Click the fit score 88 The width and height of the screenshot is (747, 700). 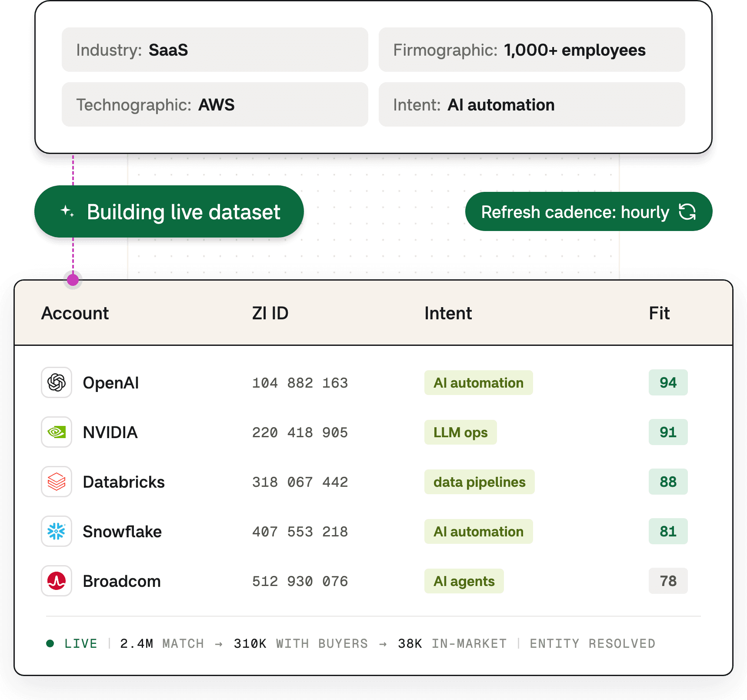pos(668,482)
